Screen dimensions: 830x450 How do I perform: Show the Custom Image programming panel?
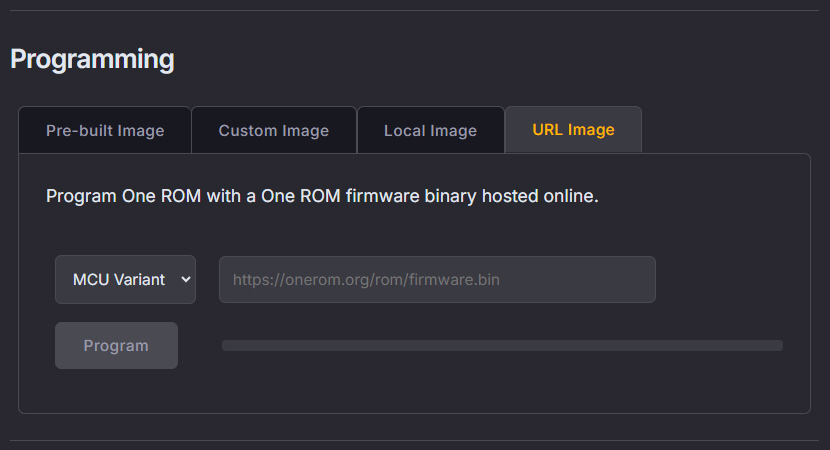pyautogui.click(x=273, y=130)
